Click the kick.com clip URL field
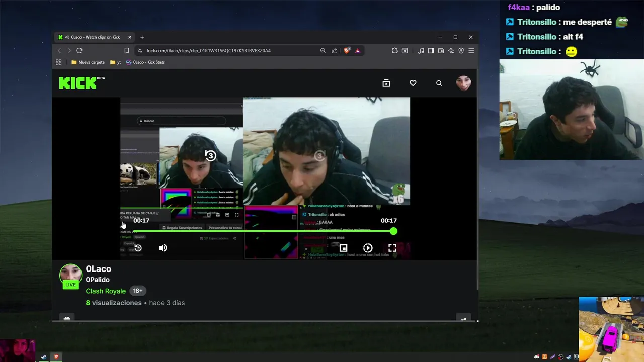644x362 pixels. (209, 51)
